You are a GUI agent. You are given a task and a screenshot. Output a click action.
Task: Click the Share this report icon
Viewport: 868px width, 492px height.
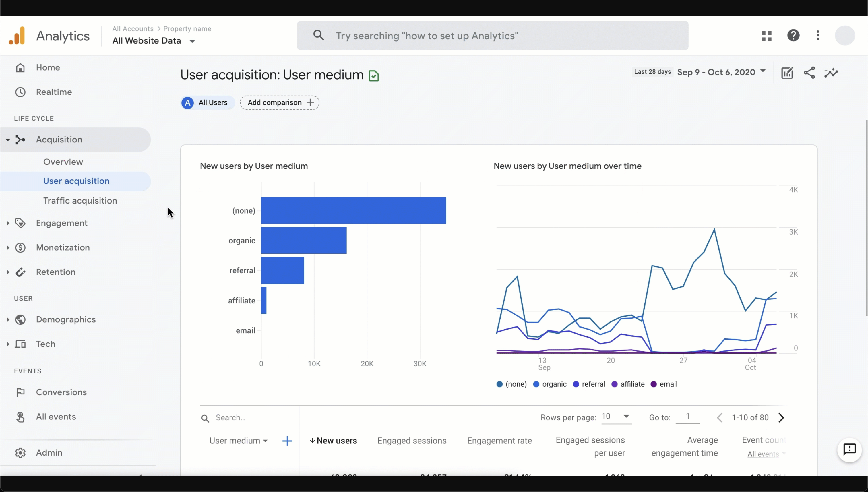809,73
